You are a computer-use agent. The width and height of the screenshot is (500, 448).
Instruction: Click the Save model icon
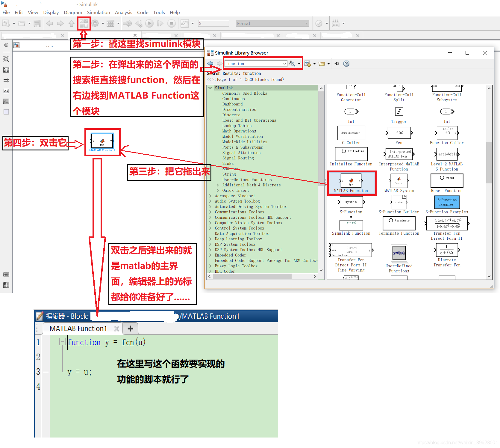click(x=37, y=23)
